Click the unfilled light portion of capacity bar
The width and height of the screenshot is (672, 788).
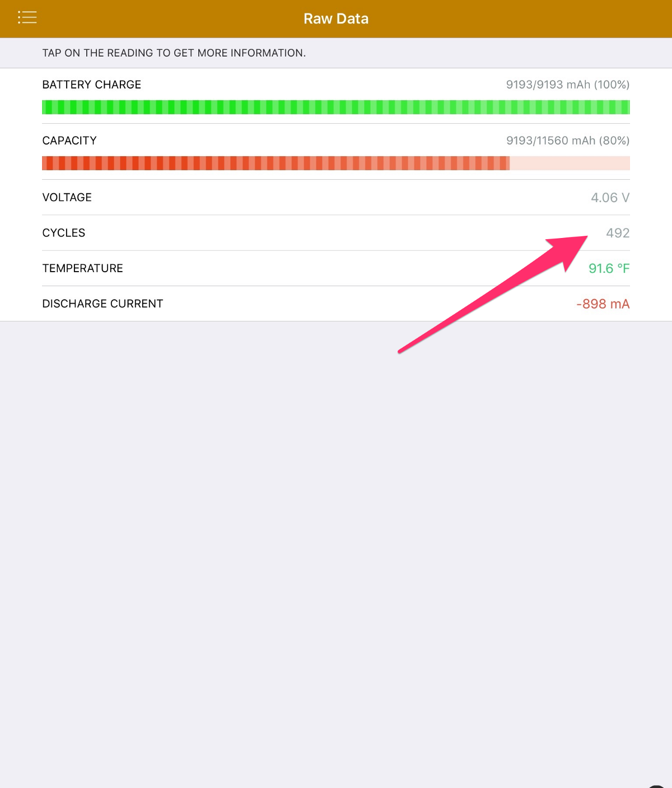click(x=570, y=163)
